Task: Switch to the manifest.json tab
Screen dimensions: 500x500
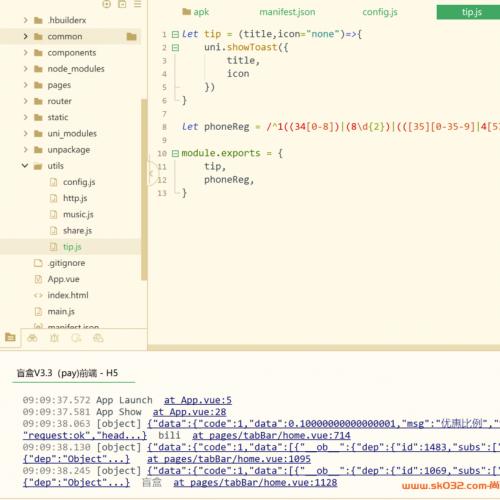Action: [x=287, y=12]
